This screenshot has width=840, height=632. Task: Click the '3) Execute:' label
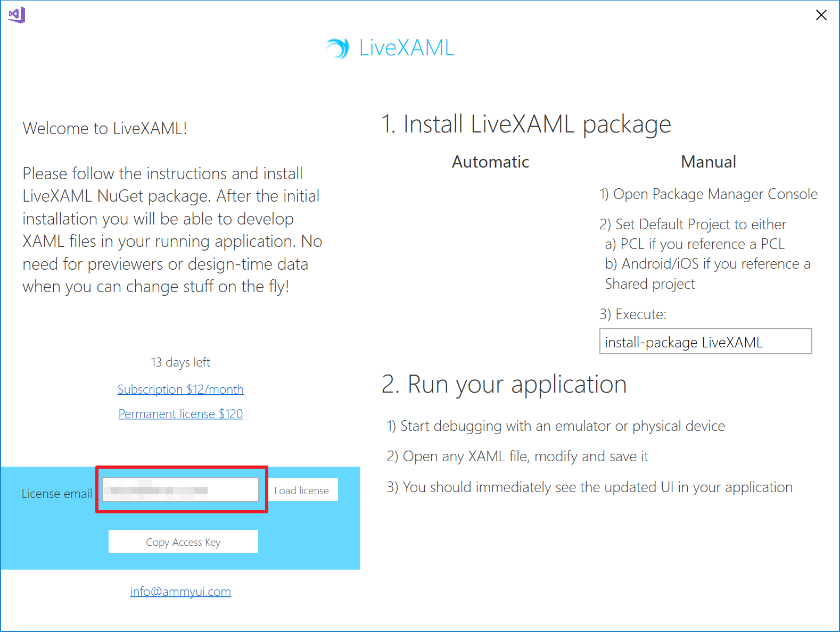(633, 314)
